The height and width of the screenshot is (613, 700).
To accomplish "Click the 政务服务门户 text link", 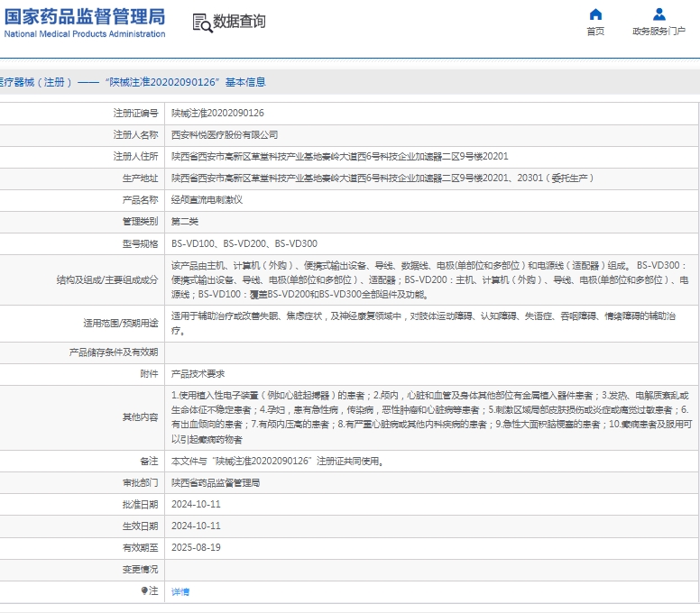I will [x=659, y=32].
